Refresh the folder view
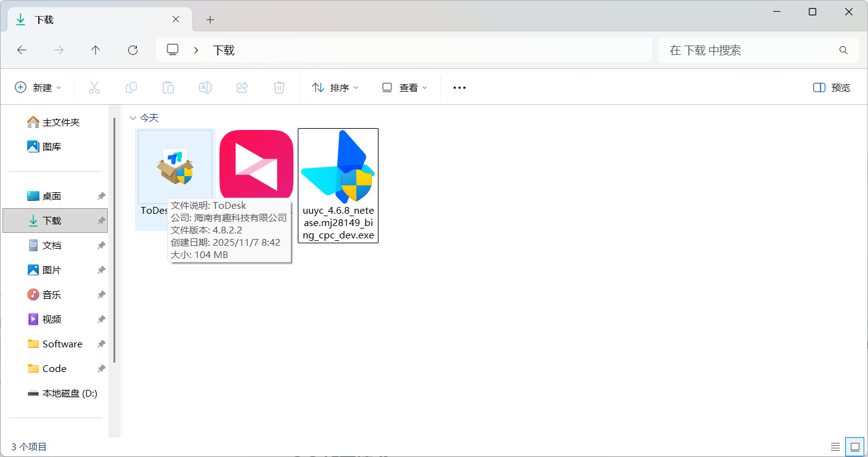Image resolution: width=868 pixels, height=457 pixels. click(x=132, y=50)
